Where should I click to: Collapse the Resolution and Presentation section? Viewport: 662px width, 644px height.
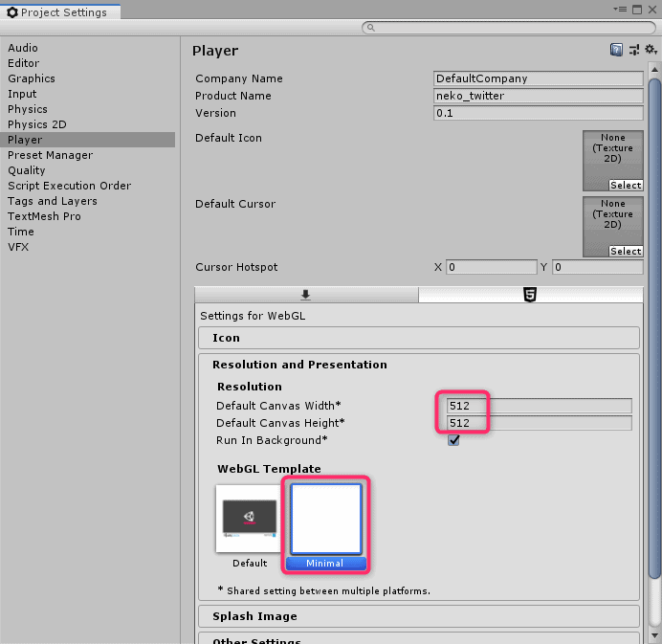299,365
